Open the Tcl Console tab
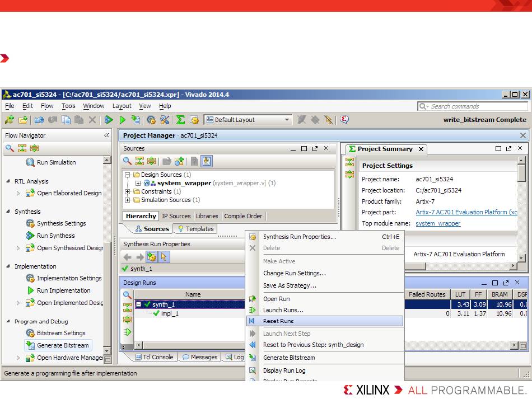This screenshot has width=532, height=399. pos(154,357)
